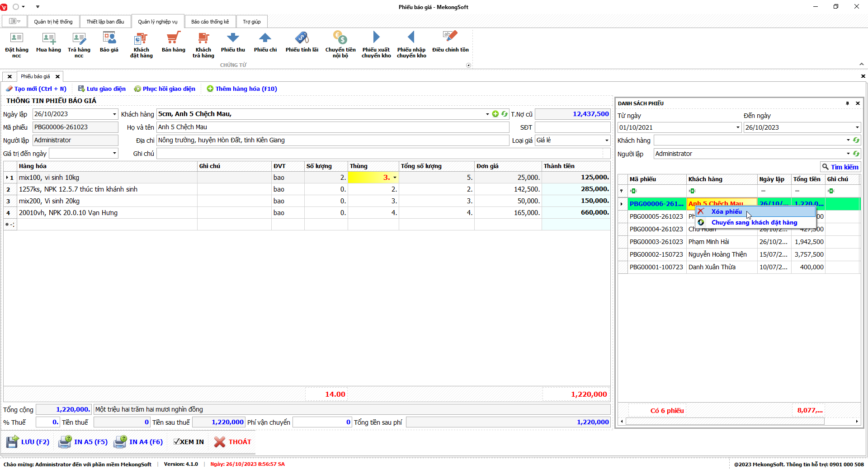The width and height of the screenshot is (868, 469).
Task: Choose Chuyển sang khách đặt hàng option
Action: (x=754, y=222)
